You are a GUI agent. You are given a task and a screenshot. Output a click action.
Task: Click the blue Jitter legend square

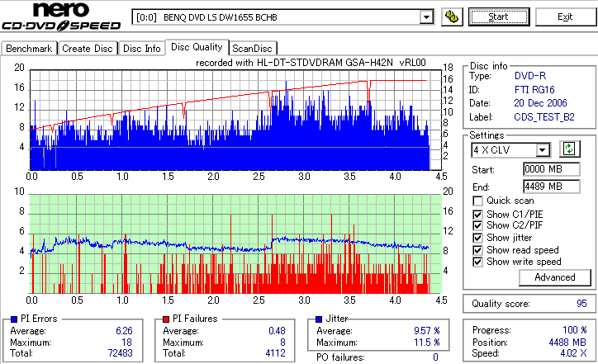pyautogui.click(x=319, y=319)
